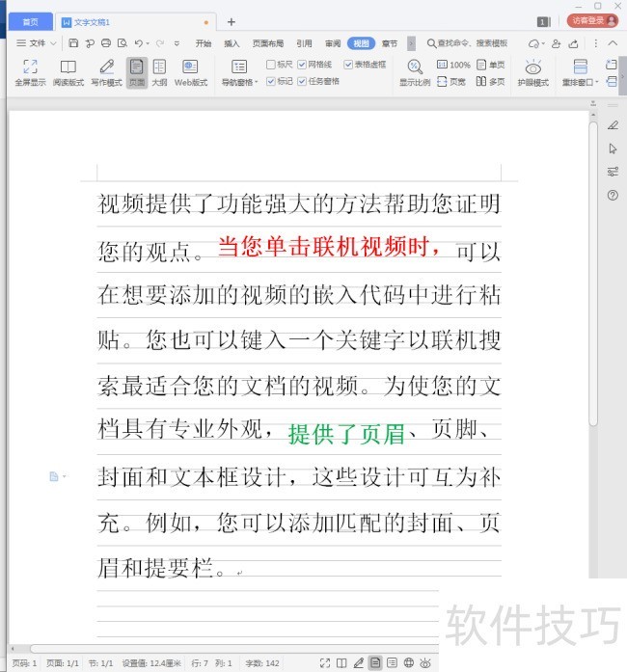This screenshot has height=672, width=627.
Task: Enable 写作模式 writing mode
Action: tap(107, 72)
